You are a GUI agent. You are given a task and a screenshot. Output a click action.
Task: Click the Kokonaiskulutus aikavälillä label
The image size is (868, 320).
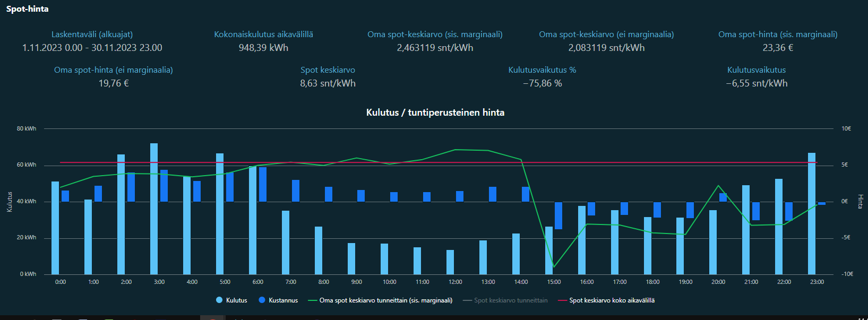click(263, 34)
